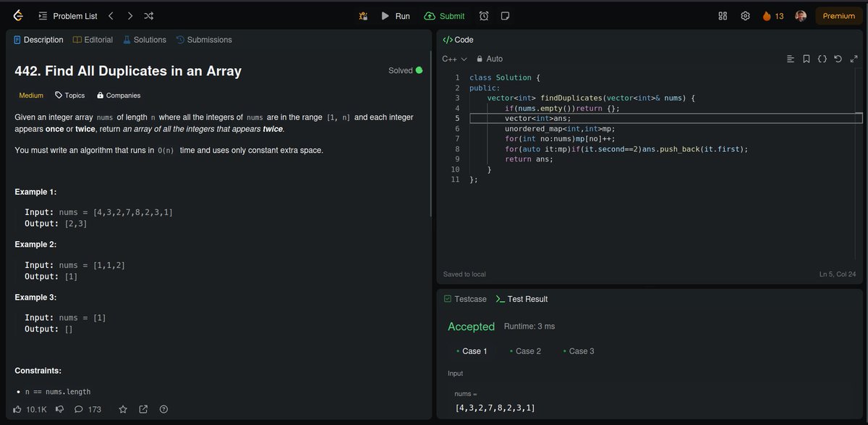Select the Code panel tab

(x=458, y=40)
